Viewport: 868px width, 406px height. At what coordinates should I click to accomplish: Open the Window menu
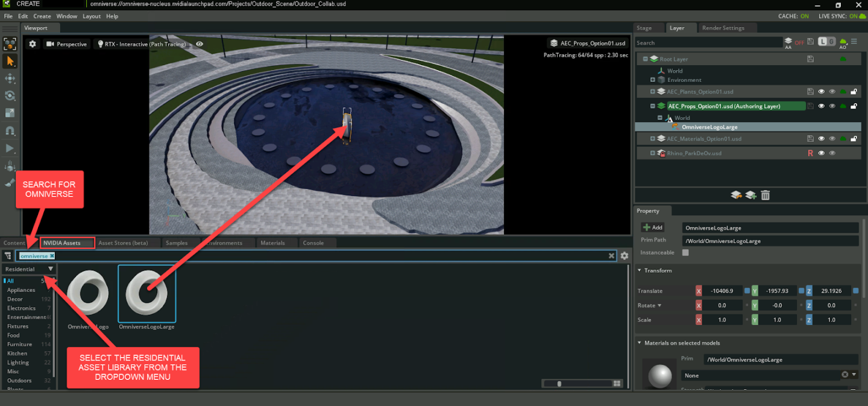pyautogui.click(x=67, y=16)
